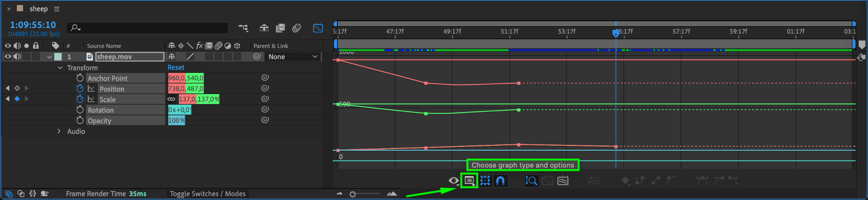Click the Graph Editor toggle icon
The image size is (868, 200).
pyautogui.click(x=317, y=28)
